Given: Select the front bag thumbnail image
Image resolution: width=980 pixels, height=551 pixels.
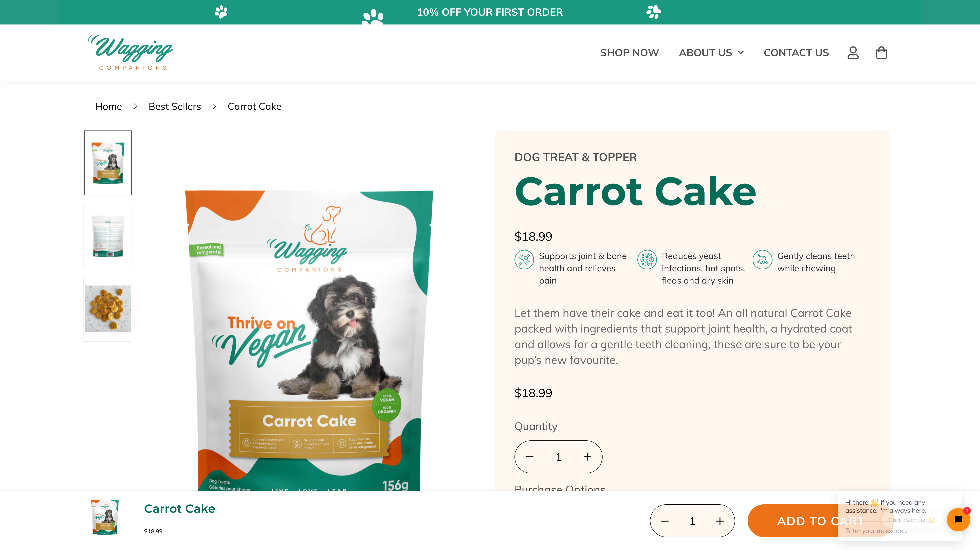Looking at the screenshot, I should [108, 162].
